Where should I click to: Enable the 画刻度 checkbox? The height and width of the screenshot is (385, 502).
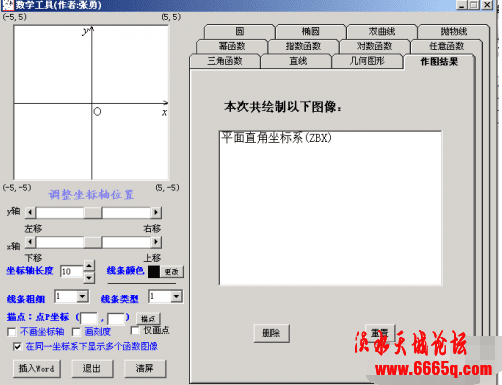[76, 332]
